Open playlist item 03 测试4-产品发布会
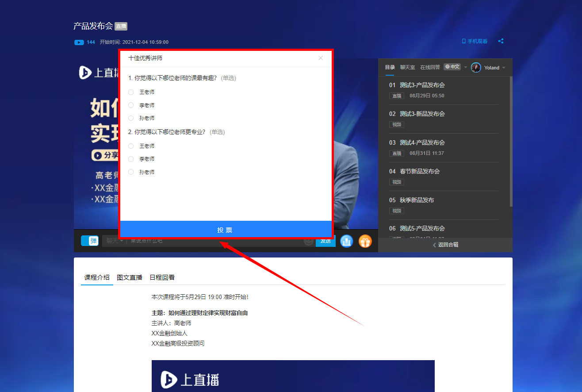 pos(444,148)
